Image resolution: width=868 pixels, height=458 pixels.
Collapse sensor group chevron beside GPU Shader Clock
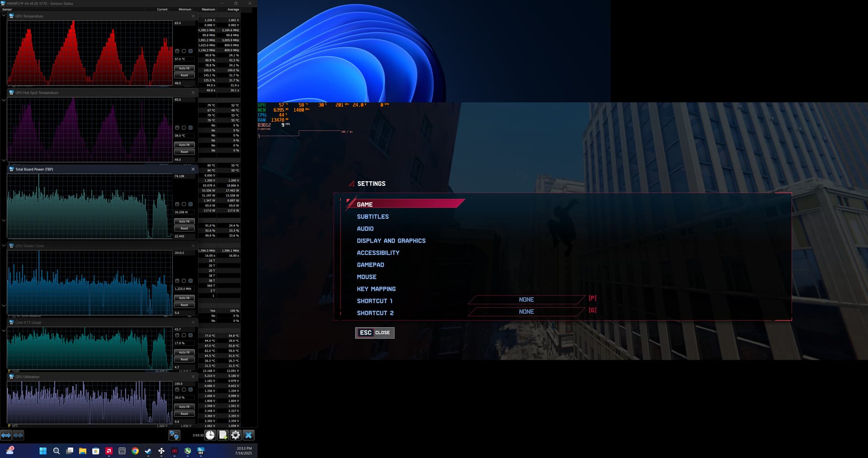point(4,246)
